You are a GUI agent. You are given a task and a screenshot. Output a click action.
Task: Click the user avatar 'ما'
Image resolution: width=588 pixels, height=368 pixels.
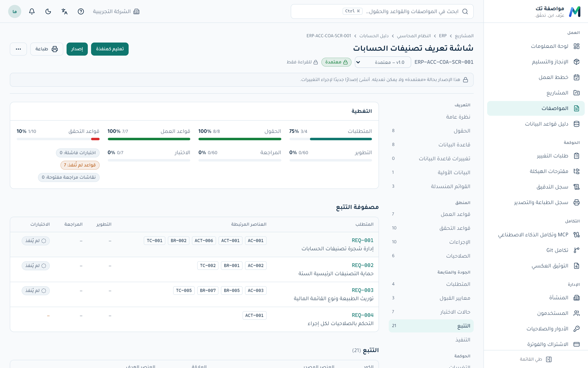pyautogui.click(x=14, y=11)
